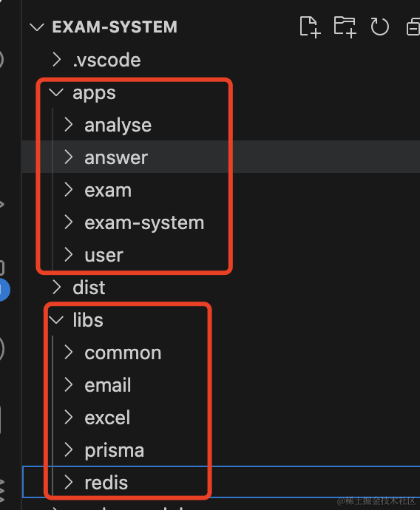This screenshot has width=420, height=510.
Task: Open the exam folder
Action: 108,190
